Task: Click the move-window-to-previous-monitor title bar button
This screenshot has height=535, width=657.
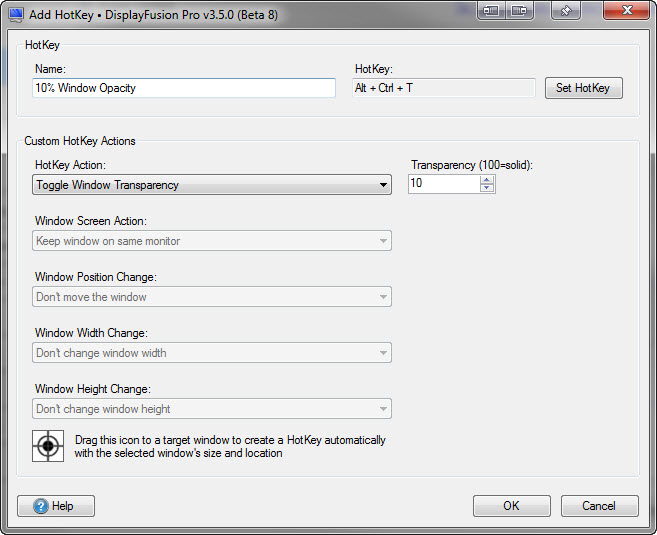Action: click(491, 10)
